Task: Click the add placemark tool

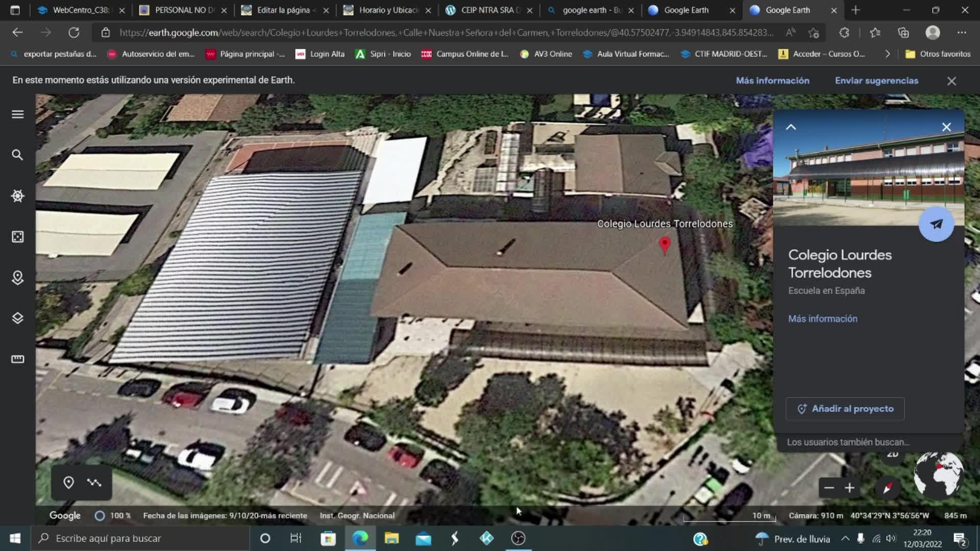Action: [68, 483]
